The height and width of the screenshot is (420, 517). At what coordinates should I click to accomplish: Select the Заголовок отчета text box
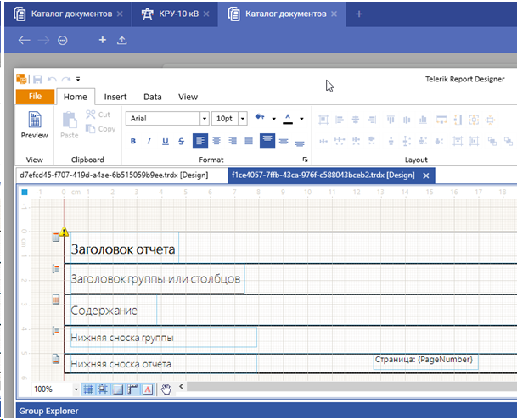(123, 249)
